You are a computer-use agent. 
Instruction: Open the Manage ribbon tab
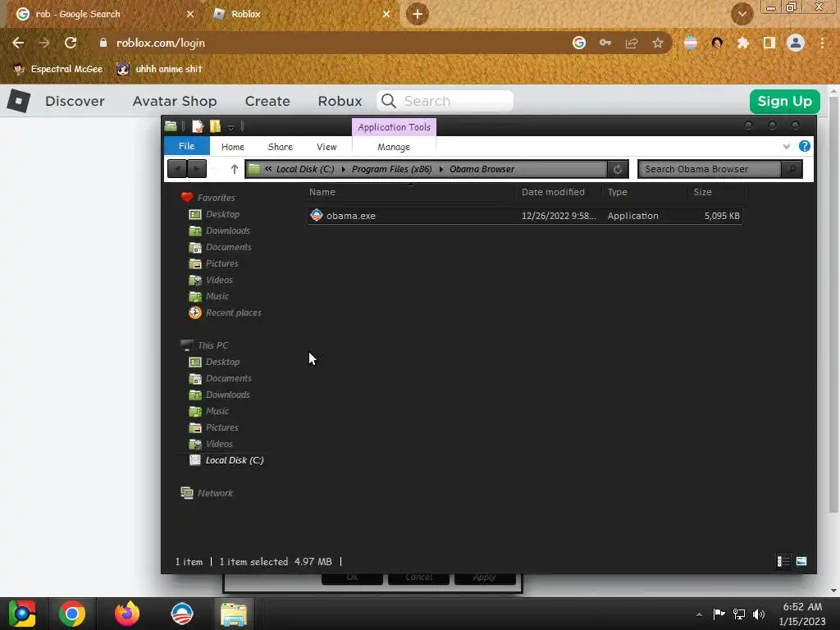[394, 147]
